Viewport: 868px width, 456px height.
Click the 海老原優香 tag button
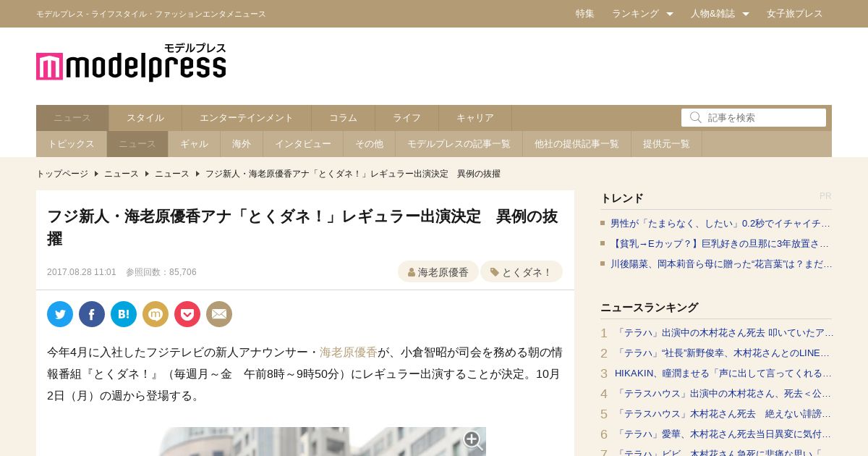[438, 272]
